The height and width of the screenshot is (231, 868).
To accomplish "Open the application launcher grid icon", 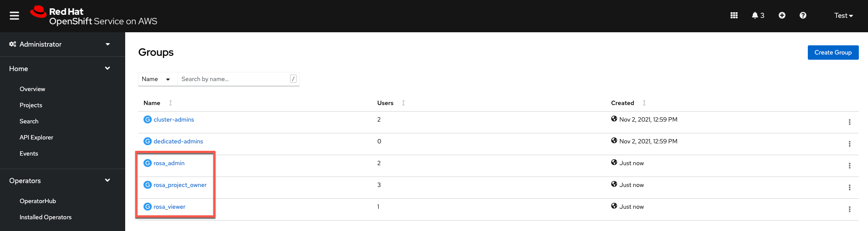I will pos(734,15).
